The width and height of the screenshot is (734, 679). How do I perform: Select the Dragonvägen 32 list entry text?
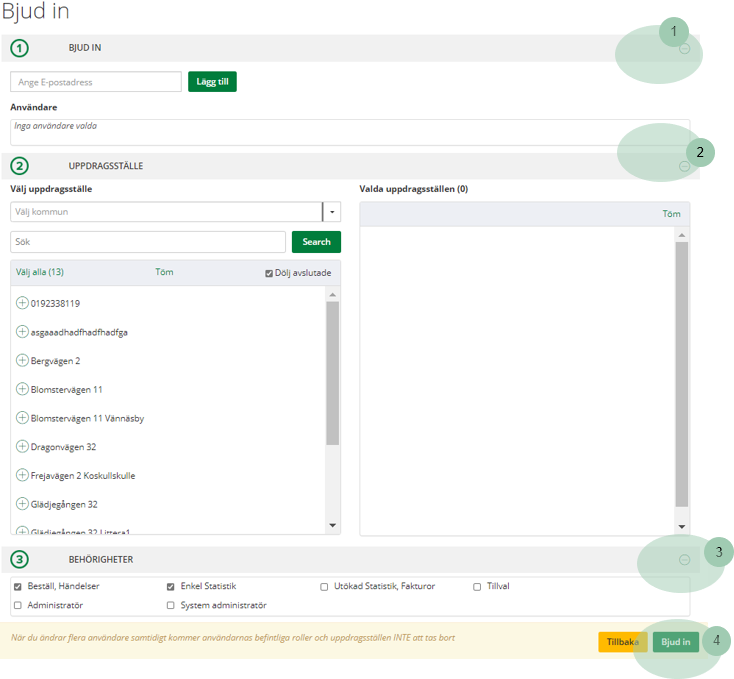pos(63,447)
